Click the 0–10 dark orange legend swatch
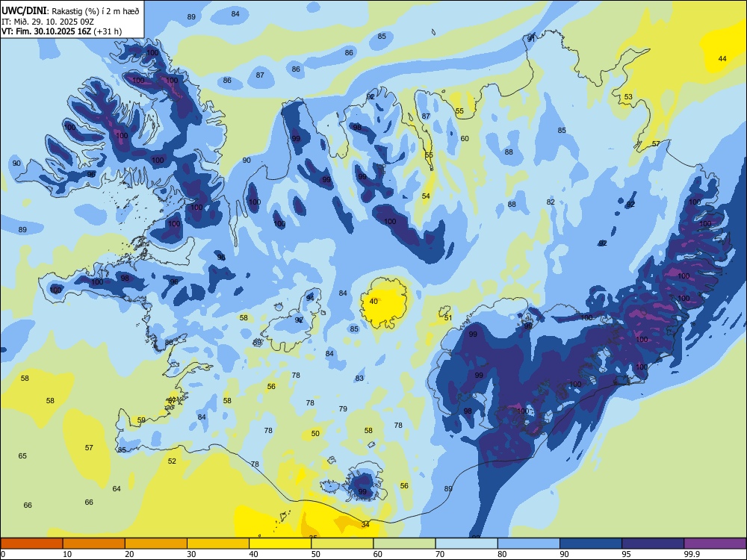The width and height of the screenshot is (747, 560). point(31,544)
